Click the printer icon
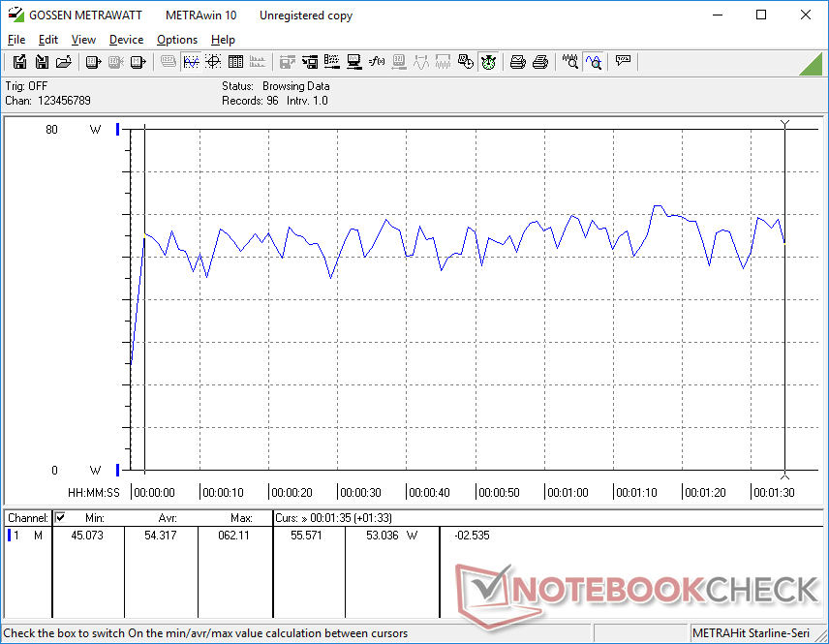Viewport: 829px width, 644px height. pos(539,62)
